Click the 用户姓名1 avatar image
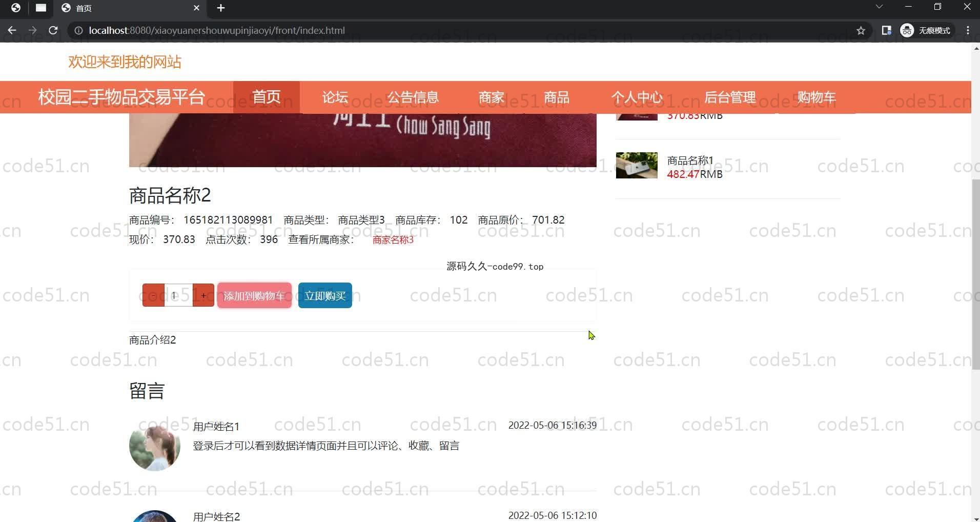The width and height of the screenshot is (980, 522). [155, 445]
